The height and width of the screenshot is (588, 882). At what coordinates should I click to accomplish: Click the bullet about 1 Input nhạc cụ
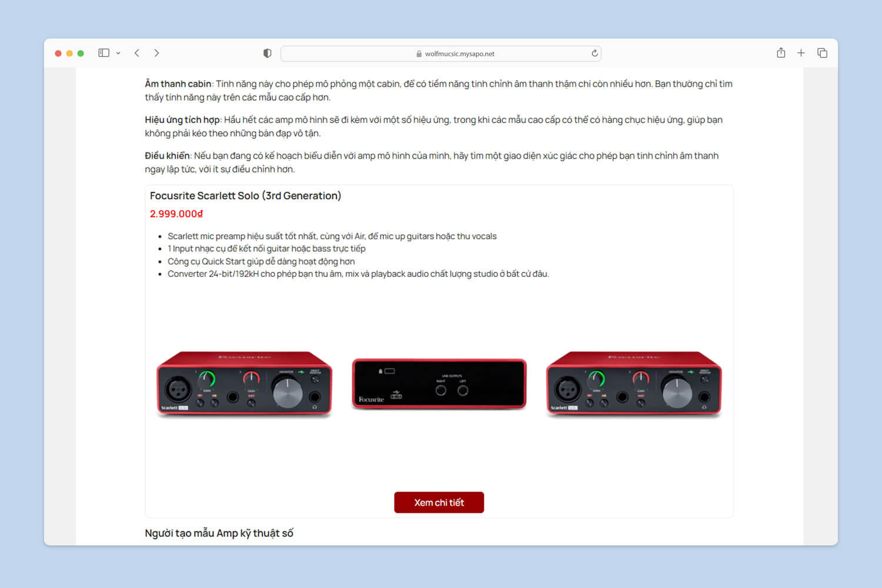pyautogui.click(x=266, y=249)
